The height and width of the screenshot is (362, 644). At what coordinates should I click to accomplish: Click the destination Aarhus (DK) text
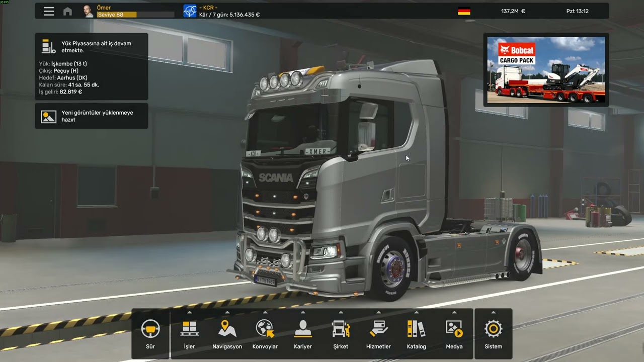pyautogui.click(x=63, y=78)
